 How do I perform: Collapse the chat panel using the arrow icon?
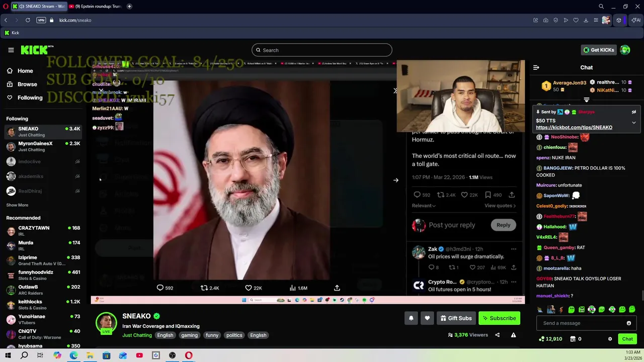pos(536,67)
